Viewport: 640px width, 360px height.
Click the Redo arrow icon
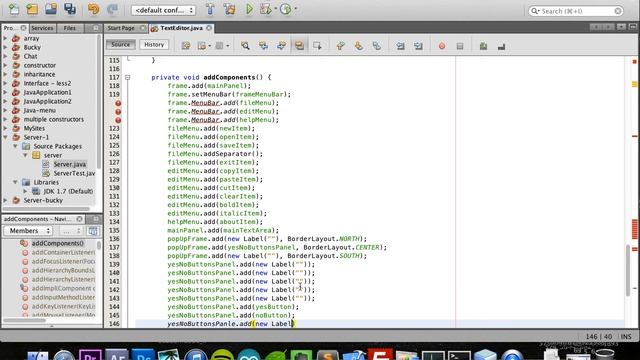point(112,9)
